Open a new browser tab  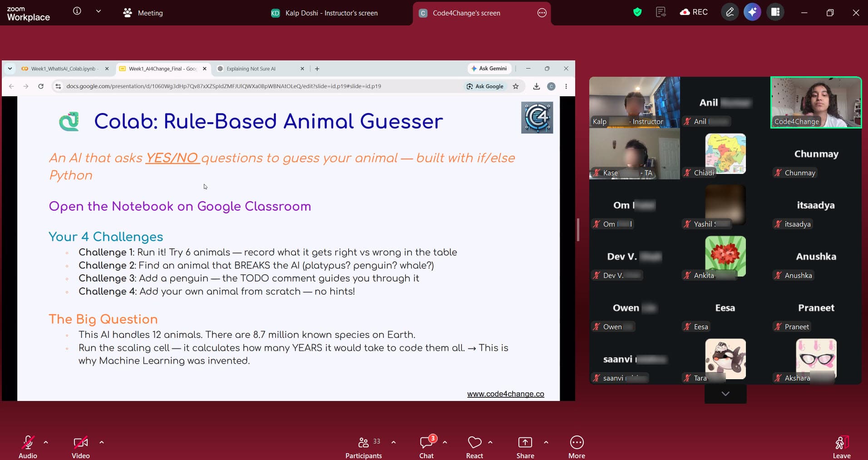click(317, 69)
